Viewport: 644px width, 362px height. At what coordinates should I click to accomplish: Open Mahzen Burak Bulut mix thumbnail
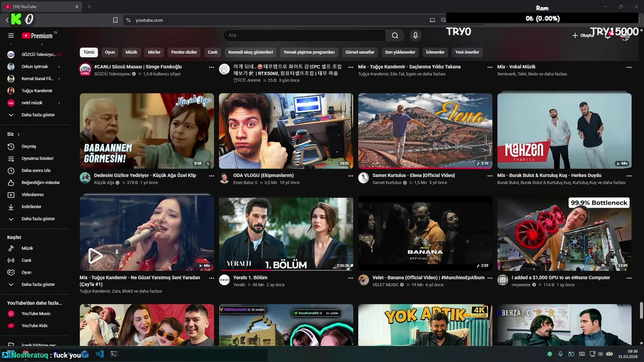click(565, 131)
